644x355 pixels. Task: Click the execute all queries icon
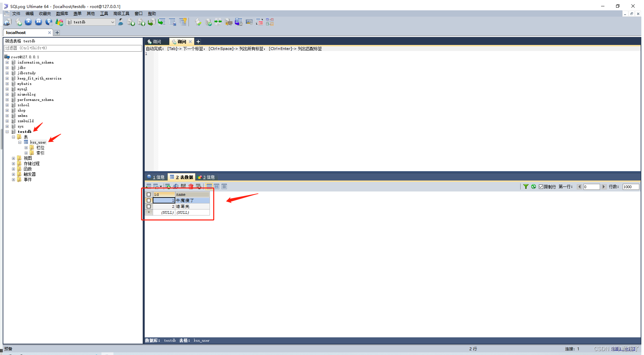pos(39,22)
